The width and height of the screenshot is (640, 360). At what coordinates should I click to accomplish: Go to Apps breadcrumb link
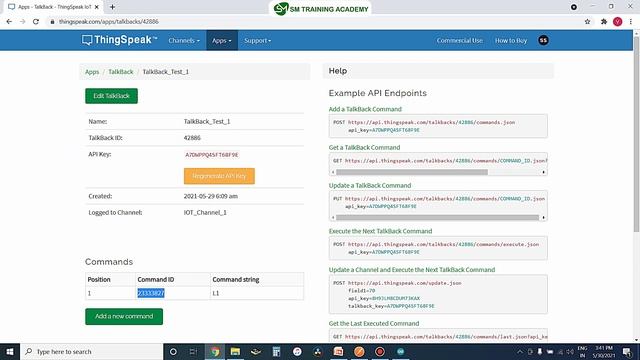click(92, 71)
